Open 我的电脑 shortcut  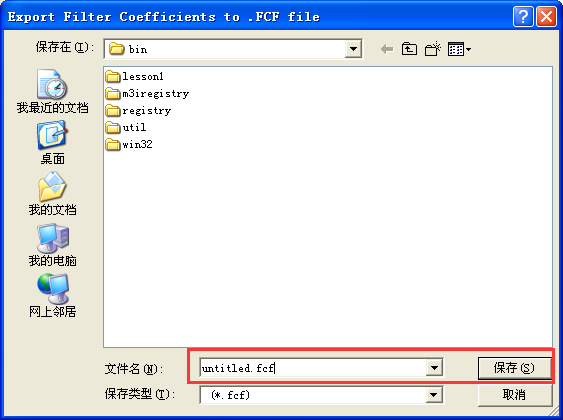pos(52,245)
